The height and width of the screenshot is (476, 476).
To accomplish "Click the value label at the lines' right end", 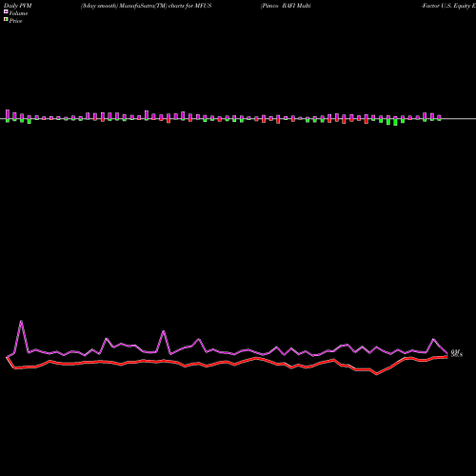I will click(x=457, y=353).
